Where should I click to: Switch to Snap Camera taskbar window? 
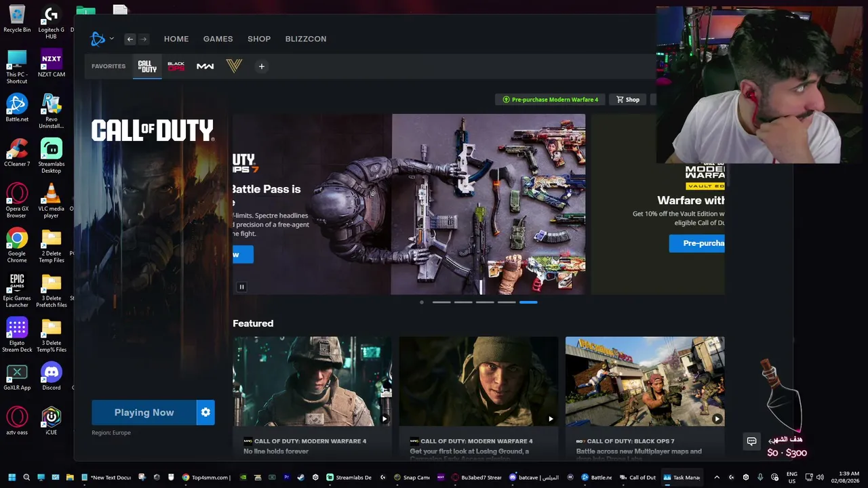412,477
